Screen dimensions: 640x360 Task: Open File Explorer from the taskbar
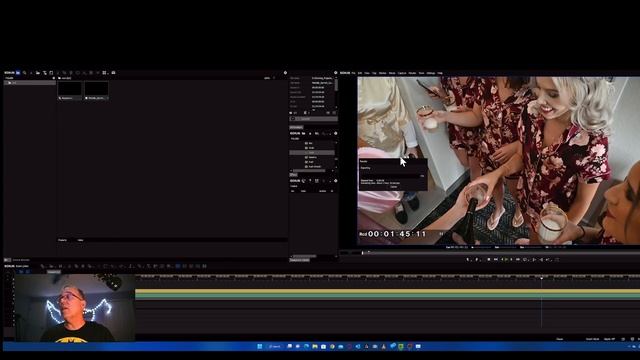[315, 347]
